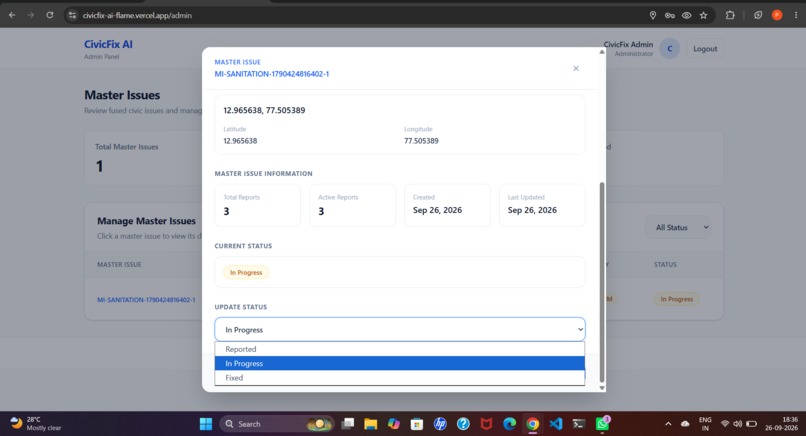806x436 pixels.
Task: Click the browser forward arrow
Action: [x=31, y=15]
